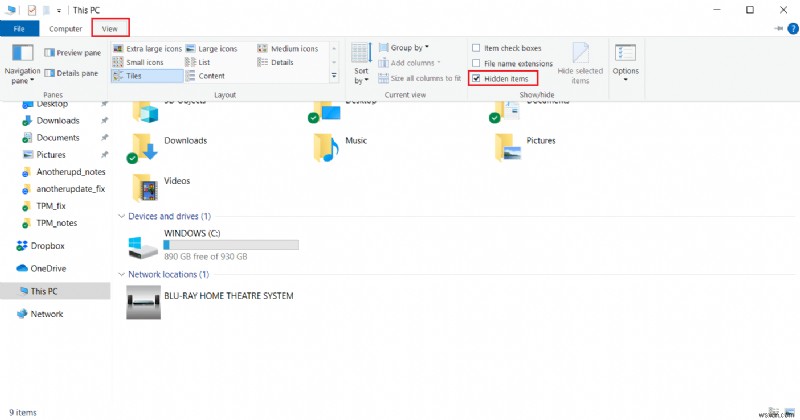Open the Group by dropdown
Viewport: 800px width, 420px height.
404,48
